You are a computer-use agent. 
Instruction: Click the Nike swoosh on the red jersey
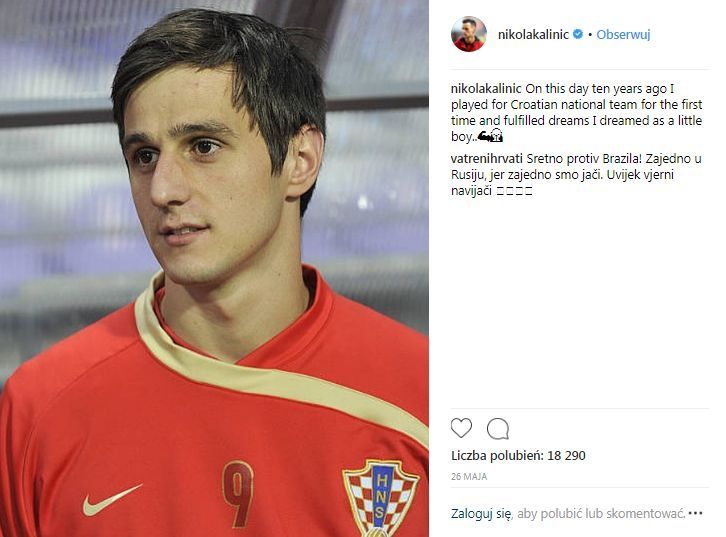pos(113,500)
